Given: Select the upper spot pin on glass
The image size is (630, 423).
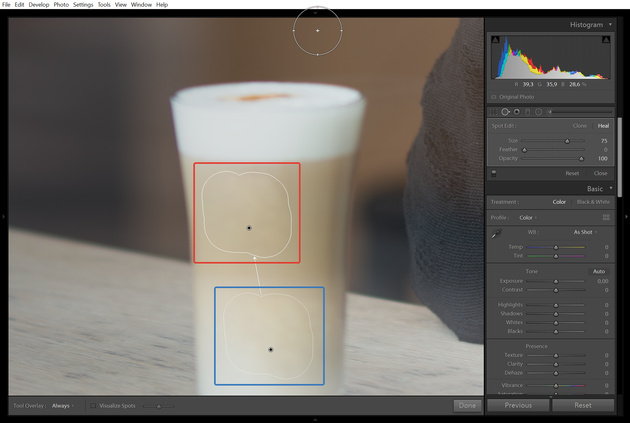Looking at the screenshot, I should (249, 228).
